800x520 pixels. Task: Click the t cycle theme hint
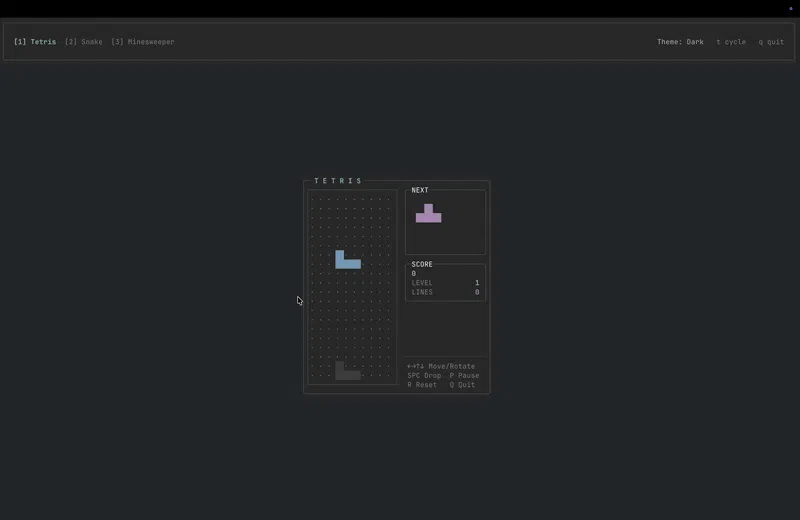click(731, 42)
